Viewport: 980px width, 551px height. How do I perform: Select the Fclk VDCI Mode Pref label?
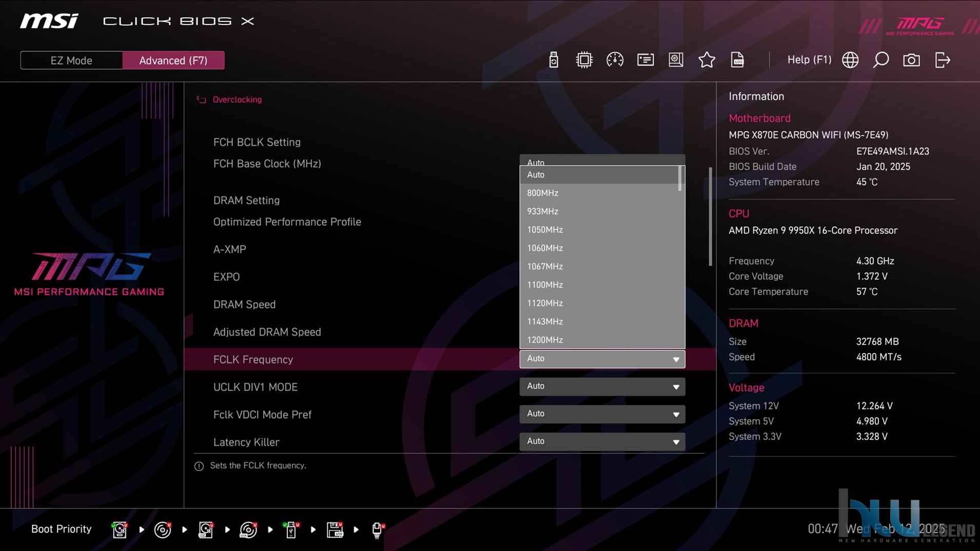[262, 415]
